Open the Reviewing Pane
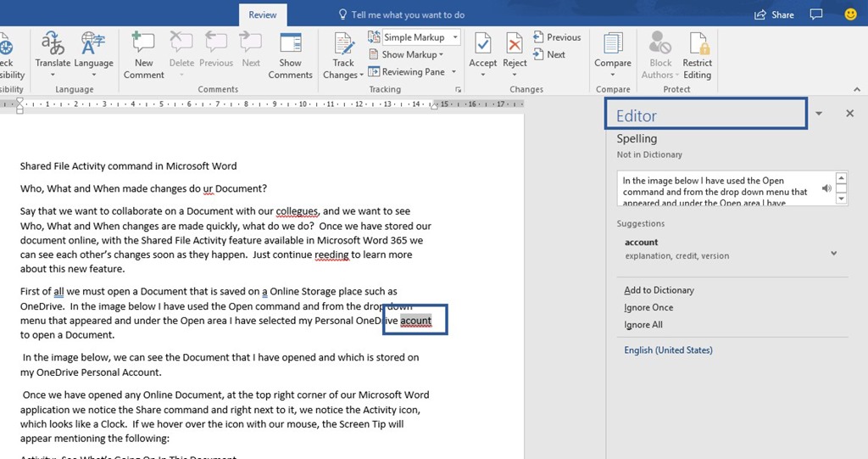This screenshot has height=459, width=868. click(x=407, y=71)
